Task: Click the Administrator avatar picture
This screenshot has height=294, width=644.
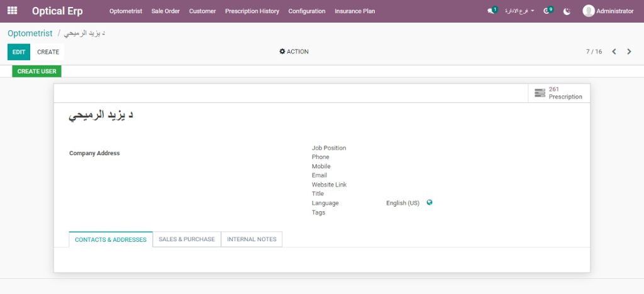Action: pos(588,11)
